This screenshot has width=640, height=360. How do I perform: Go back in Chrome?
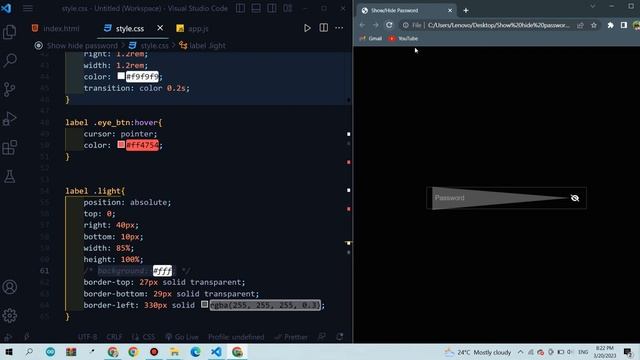pyautogui.click(x=362, y=25)
